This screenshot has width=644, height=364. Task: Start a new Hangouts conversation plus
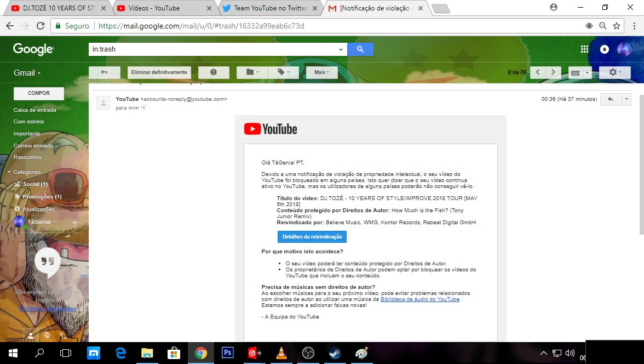point(75,223)
